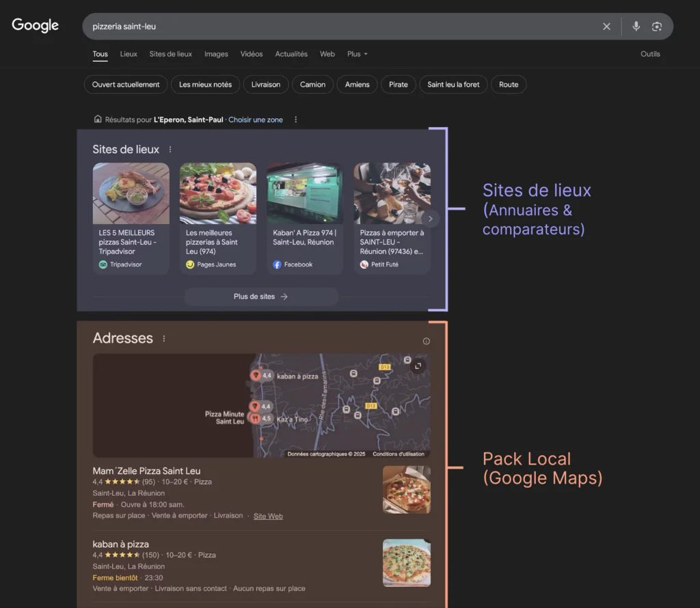Image resolution: width=700 pixels, height=608 pixels.
Task: Switch to the Images tab
Action: click(216, 54)
